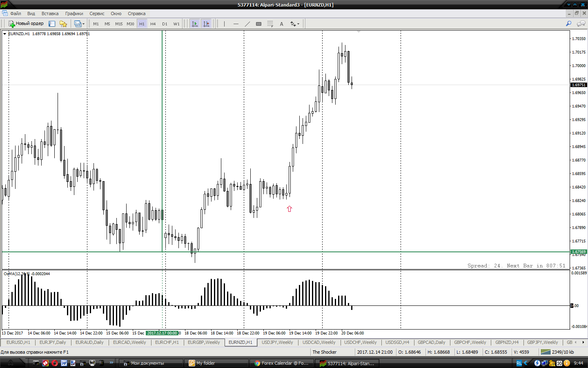Viewport: 588px width, 368px height.
Task: Switch to the EURGBP,Weekly chart tab
Action: click(x=204, y=342)
